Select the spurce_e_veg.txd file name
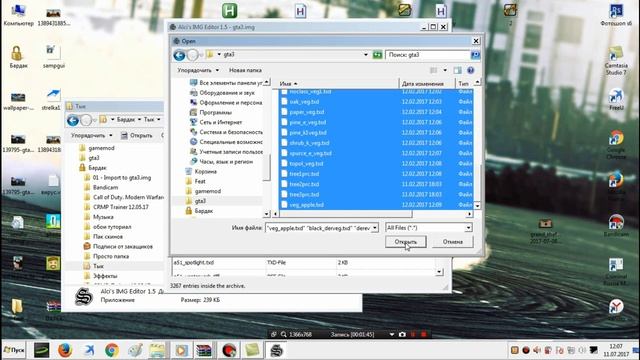 tap(311, 153)
